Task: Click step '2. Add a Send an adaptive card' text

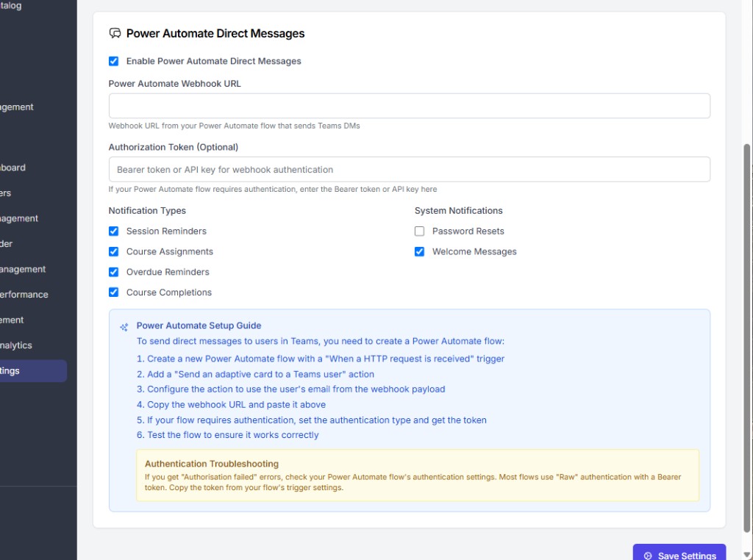Action: tap(255, 374)
